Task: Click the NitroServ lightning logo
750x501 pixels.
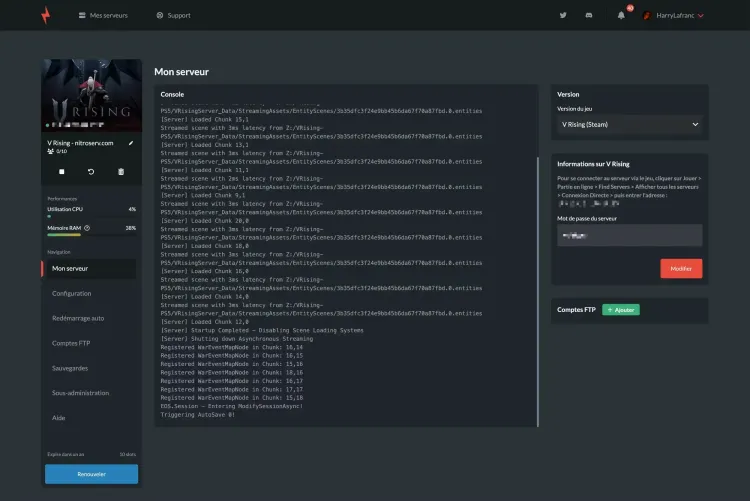Action: click(45, 15)
